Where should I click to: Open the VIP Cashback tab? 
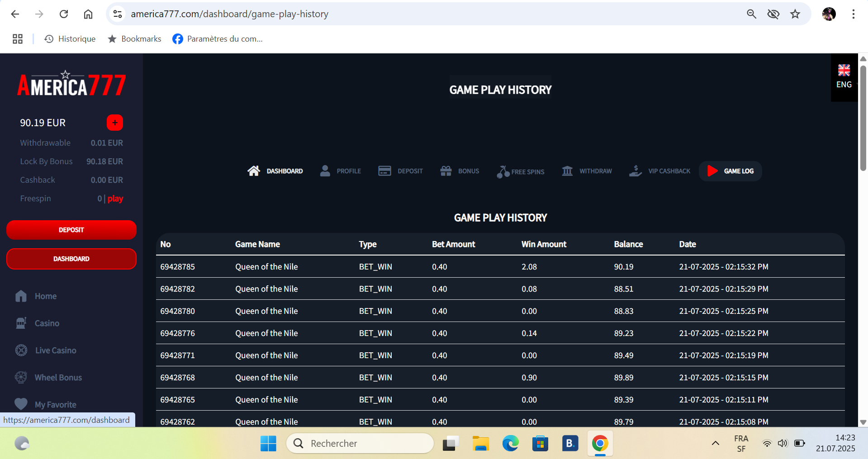click(660, 171)
